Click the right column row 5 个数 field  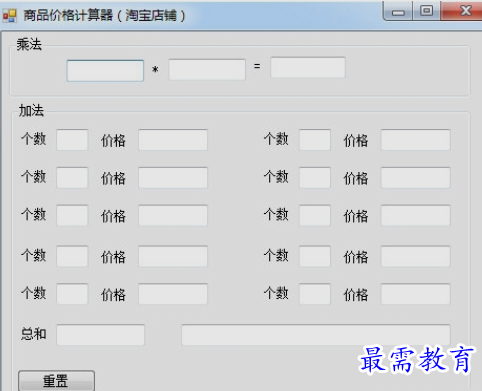click(x=315, y=294)
